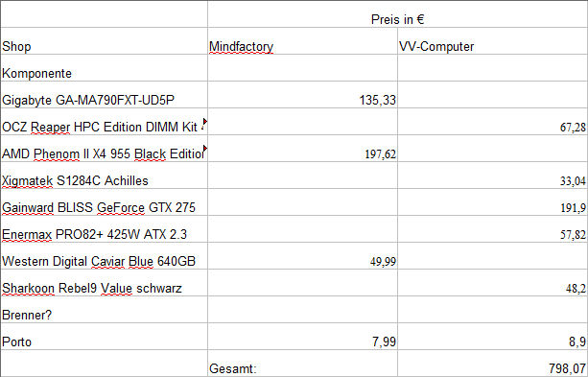This screenshot has width=588, height=377.
Task: Select the Shop label cell
Action: tap(104, 41)
